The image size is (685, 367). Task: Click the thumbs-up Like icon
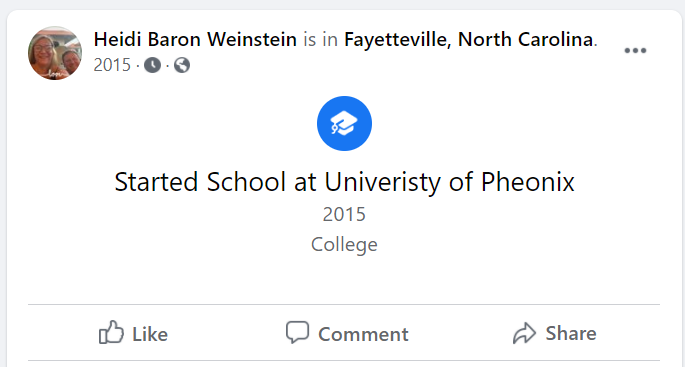111,332
